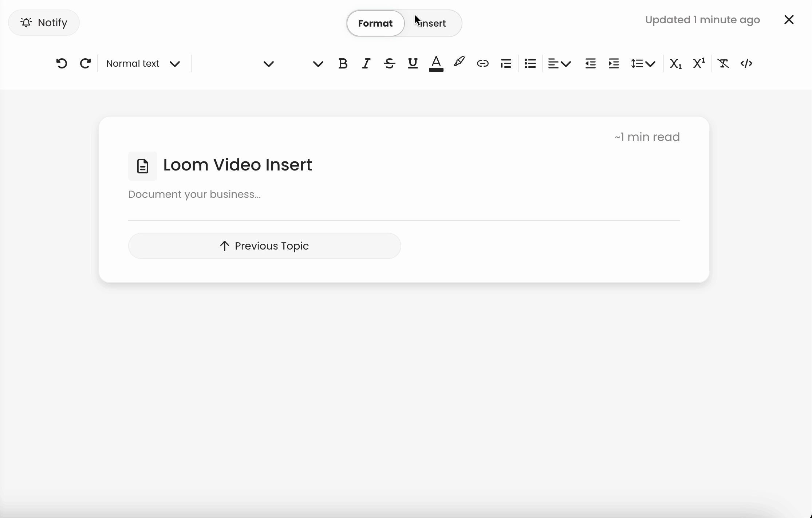Toggle strikethrough formatting

click(x=389, y=63)
